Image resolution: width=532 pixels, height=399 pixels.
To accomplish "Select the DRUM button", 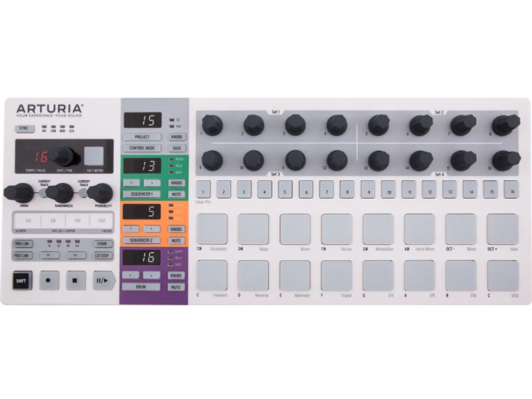I will (141, 287).
